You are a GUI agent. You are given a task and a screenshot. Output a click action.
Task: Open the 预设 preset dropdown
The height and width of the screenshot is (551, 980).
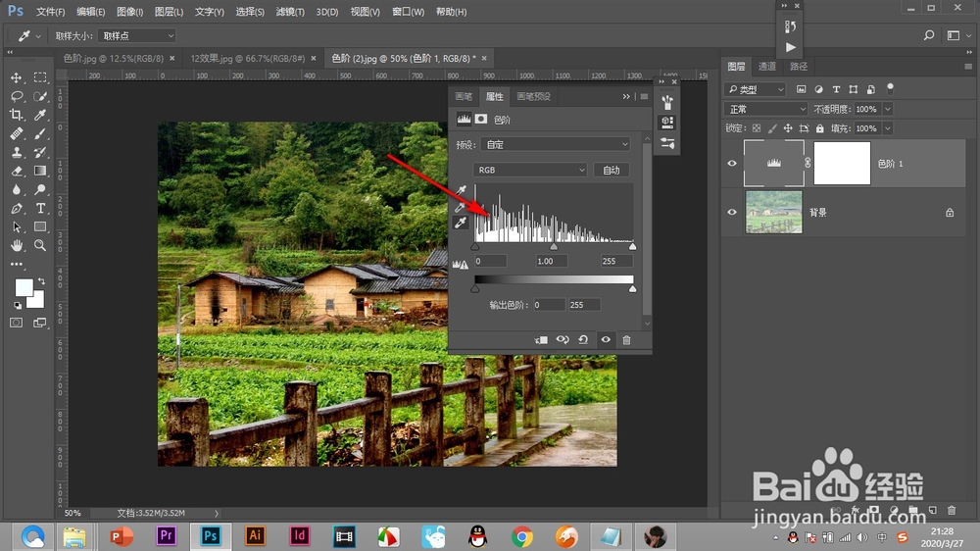pos(555,144)
